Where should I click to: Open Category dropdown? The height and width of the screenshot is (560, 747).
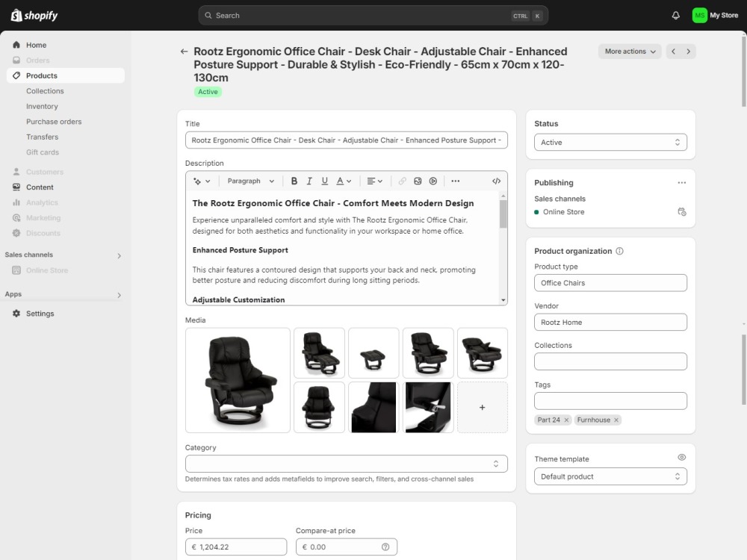point(347,464)
